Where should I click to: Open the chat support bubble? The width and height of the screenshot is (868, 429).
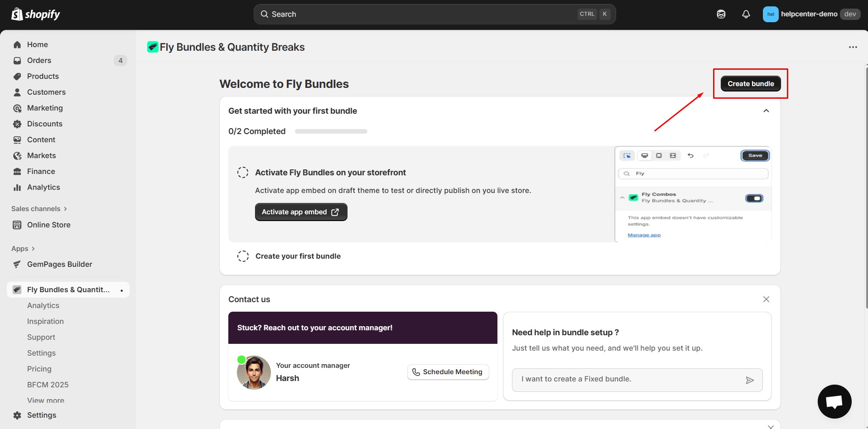coord(834,401)
